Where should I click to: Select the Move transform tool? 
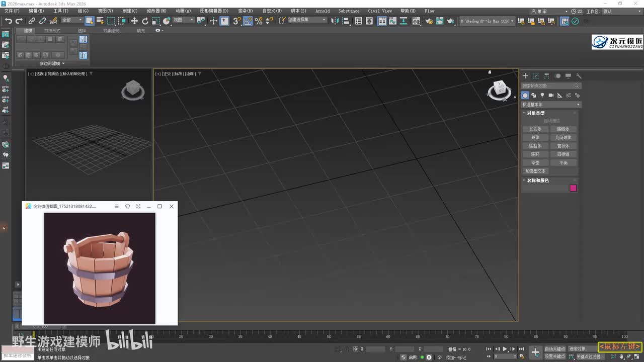click(x=134, y=21)
